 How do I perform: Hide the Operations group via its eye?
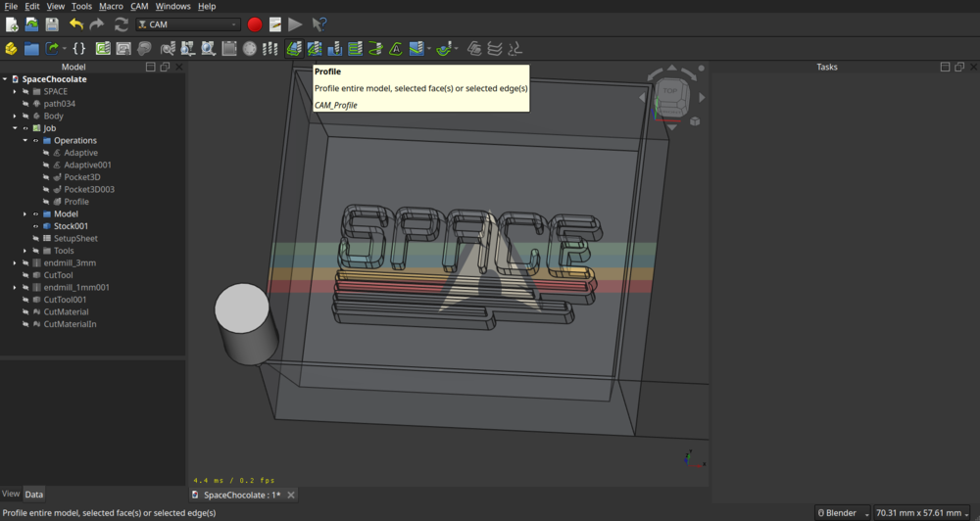click(x=35, y=141)
